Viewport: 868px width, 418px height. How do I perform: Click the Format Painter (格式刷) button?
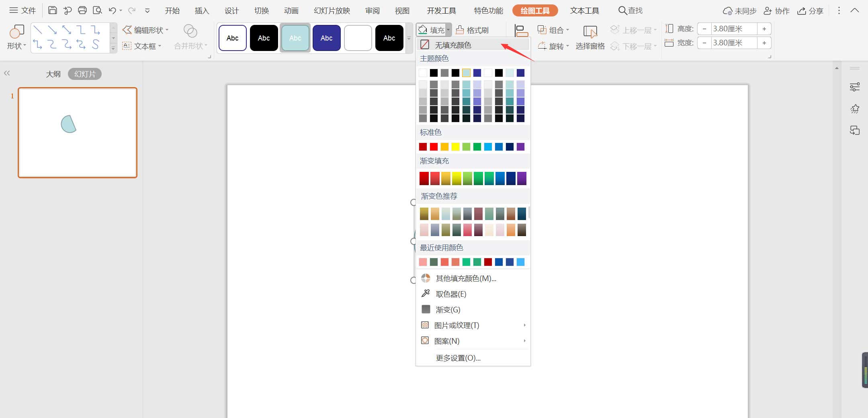pos(472,30)
